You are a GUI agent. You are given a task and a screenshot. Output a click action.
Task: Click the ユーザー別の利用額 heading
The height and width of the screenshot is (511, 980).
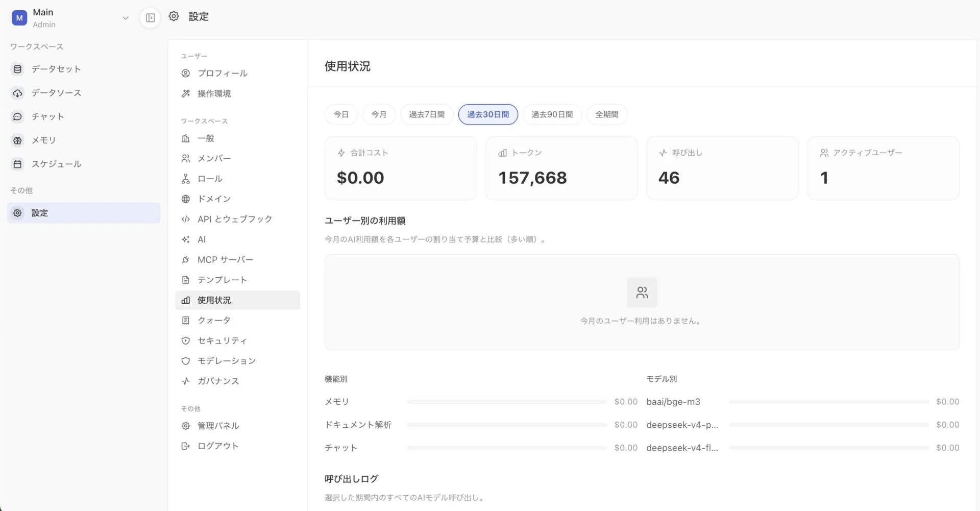point(365,221)
